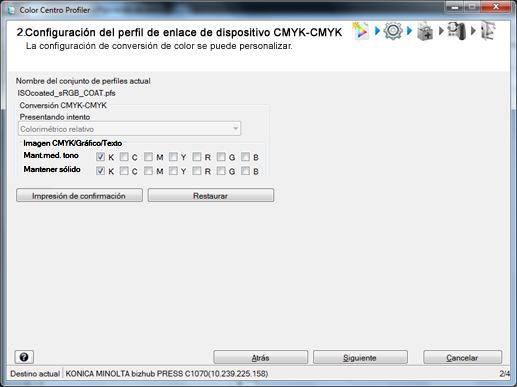Enable R checkbox in Mantener sólido row
The height and width of the screenshot is (387, 517).
197,171
